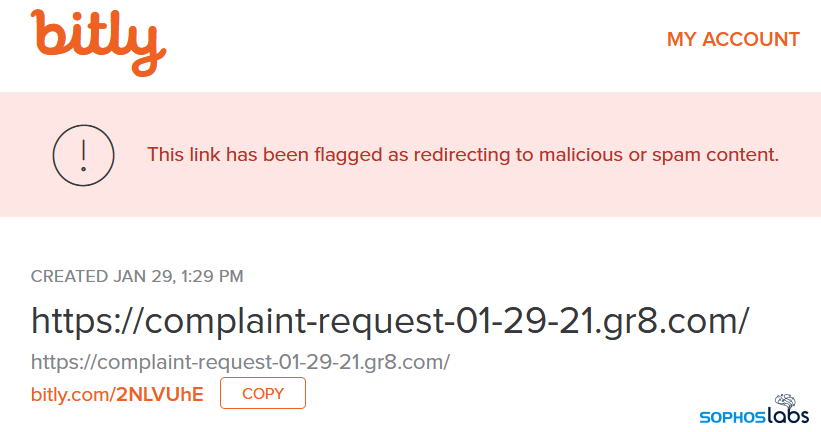This screenshot has height=432, width=821.
Task: Click the bitly logo
Action: click(98, 41)
